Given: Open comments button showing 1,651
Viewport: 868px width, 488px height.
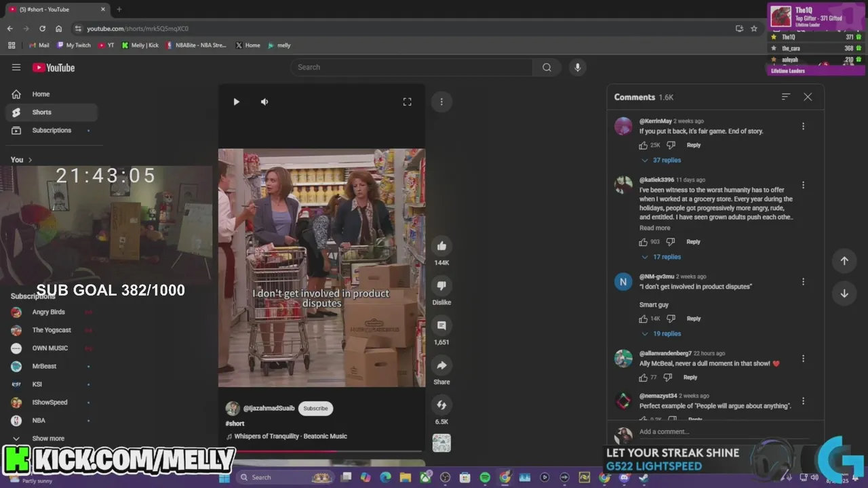Looking at the screenshot, I should tap(441, 325).
